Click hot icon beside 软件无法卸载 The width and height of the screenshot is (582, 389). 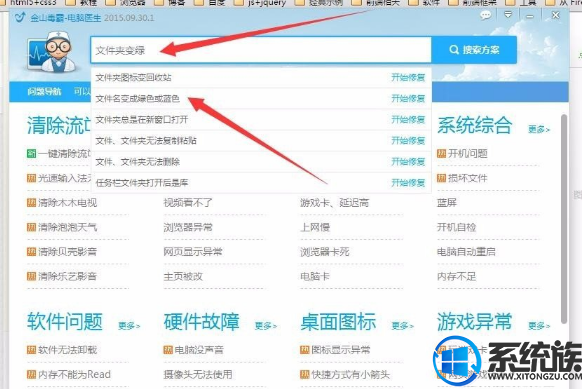point(32,350)
